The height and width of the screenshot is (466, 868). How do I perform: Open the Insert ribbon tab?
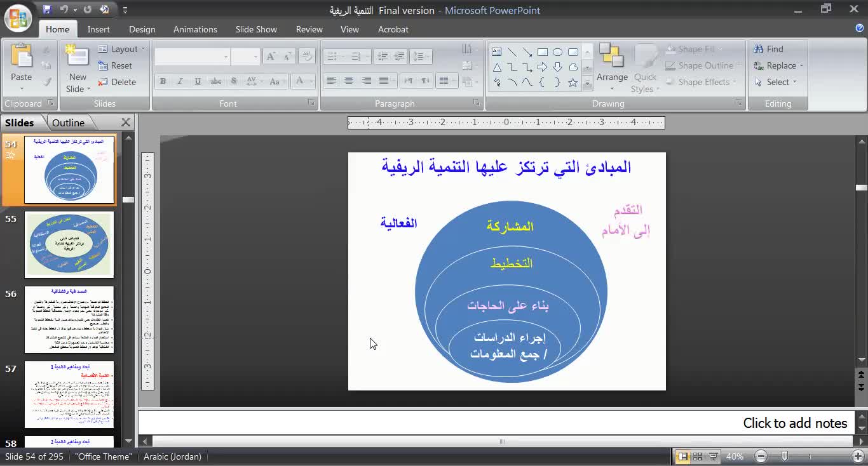click(98, 29)
